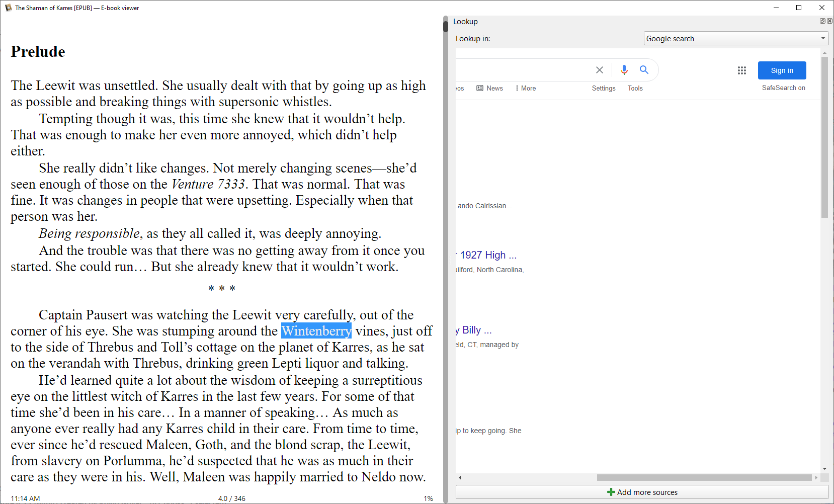Viewport: 834px width, 504px height.
Task: Switch to the News results tab
Action: (490, 88)
